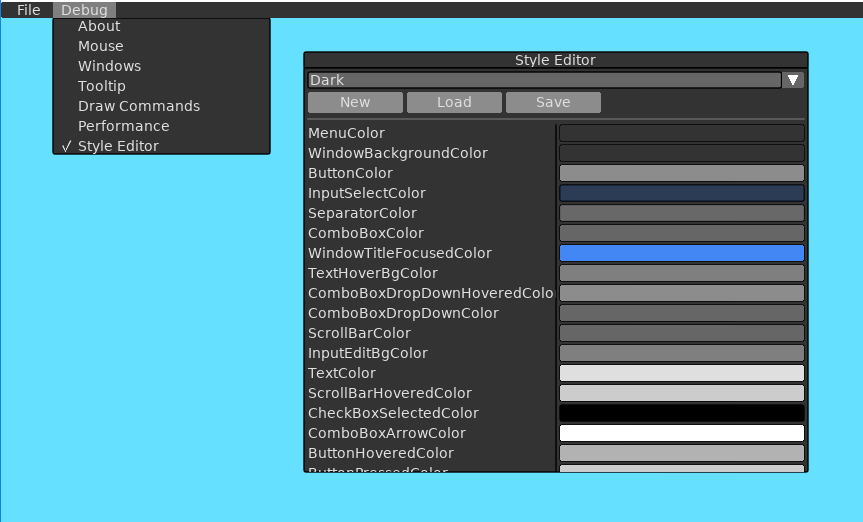Click the CheckBoxSelectedColor black swatch

coord(681,413)
